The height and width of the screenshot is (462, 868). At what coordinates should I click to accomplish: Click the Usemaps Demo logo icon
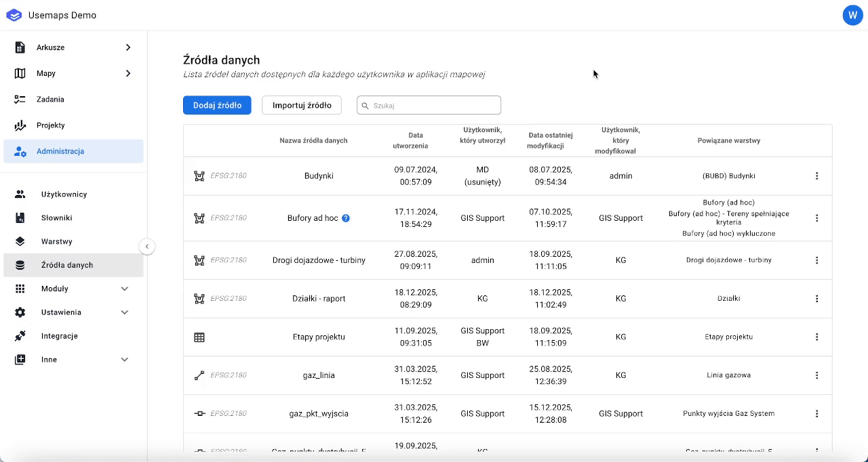(14, 16)
